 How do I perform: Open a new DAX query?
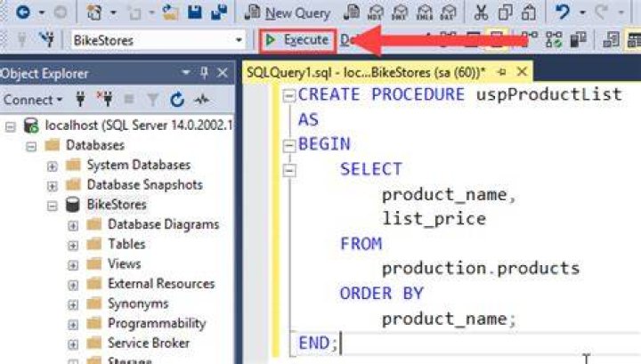(448, 12)
